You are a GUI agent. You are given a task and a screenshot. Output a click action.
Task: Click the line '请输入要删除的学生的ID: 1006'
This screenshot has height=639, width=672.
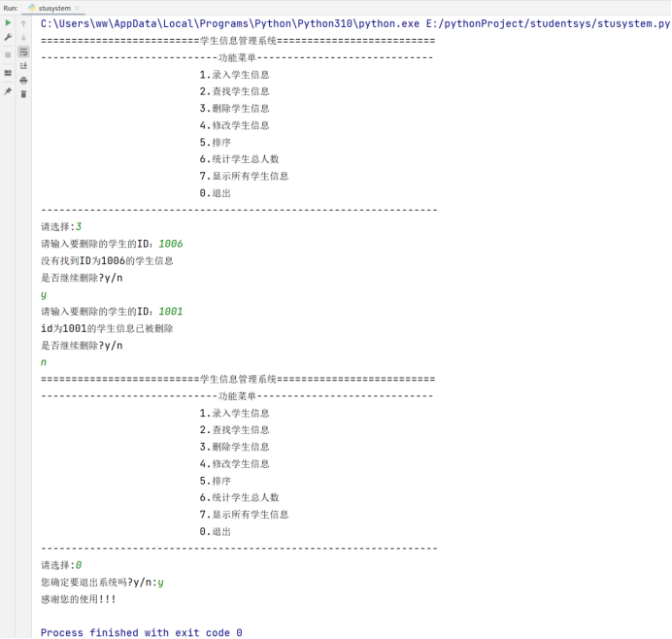pyautogui.click(x=112, y=244)
